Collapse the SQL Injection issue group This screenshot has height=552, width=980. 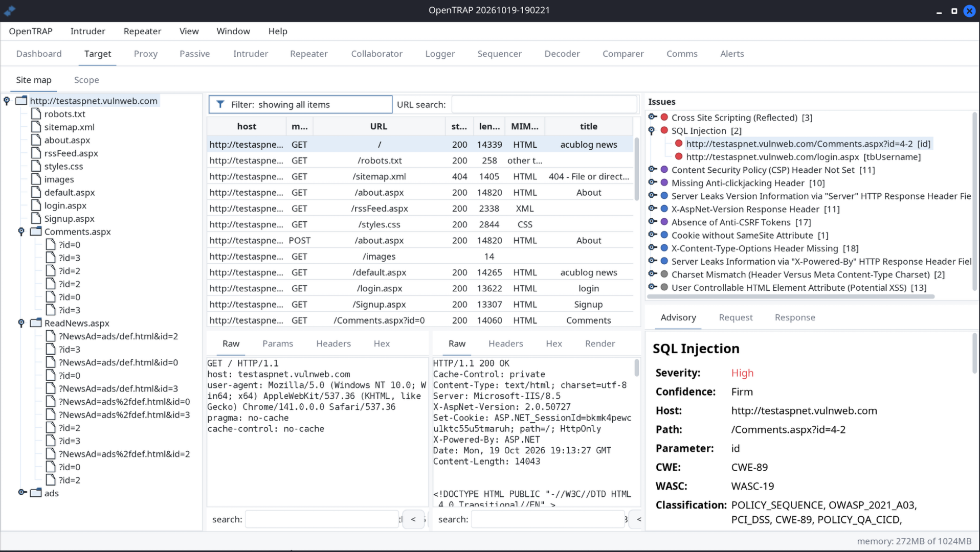click(x=652, y=131)
